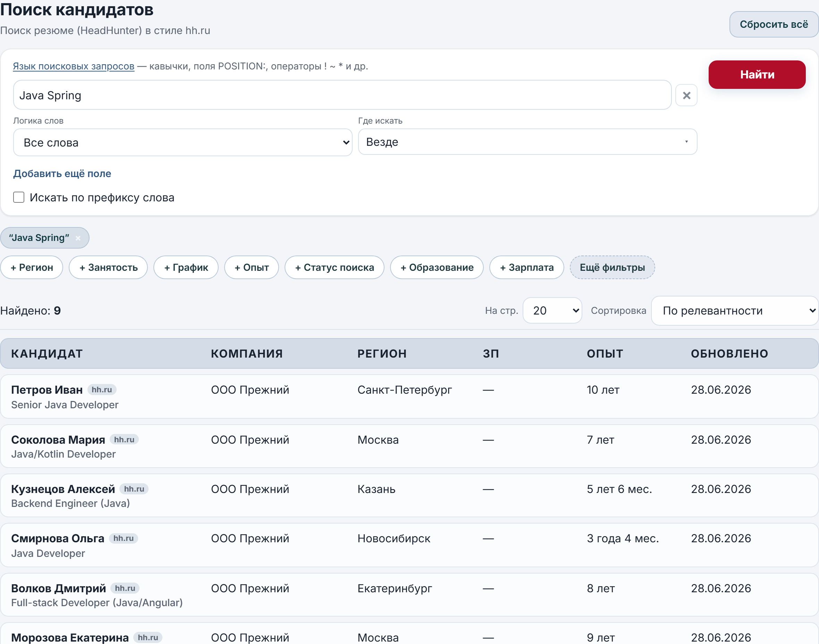The width and height of the screenshot is (819, 644).
Task: Click hh.ru badge beside Волков Дмитрий
Action: (x=125, y=588)
